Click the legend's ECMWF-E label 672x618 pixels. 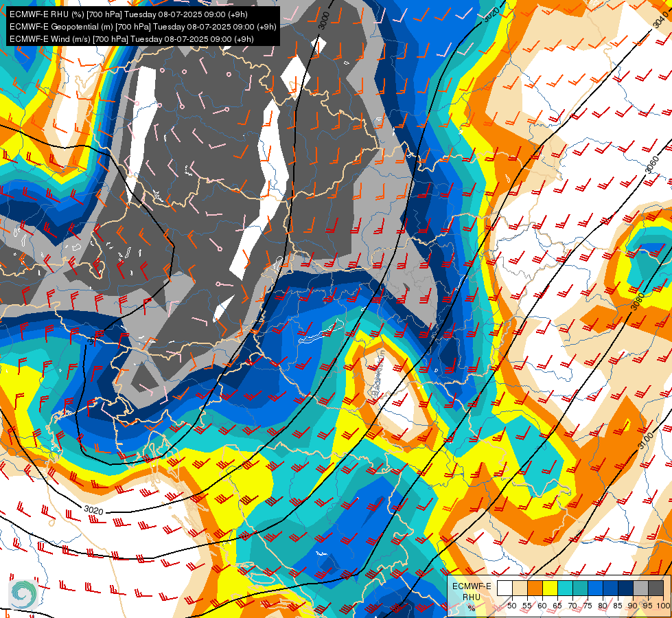pos(472,586)
